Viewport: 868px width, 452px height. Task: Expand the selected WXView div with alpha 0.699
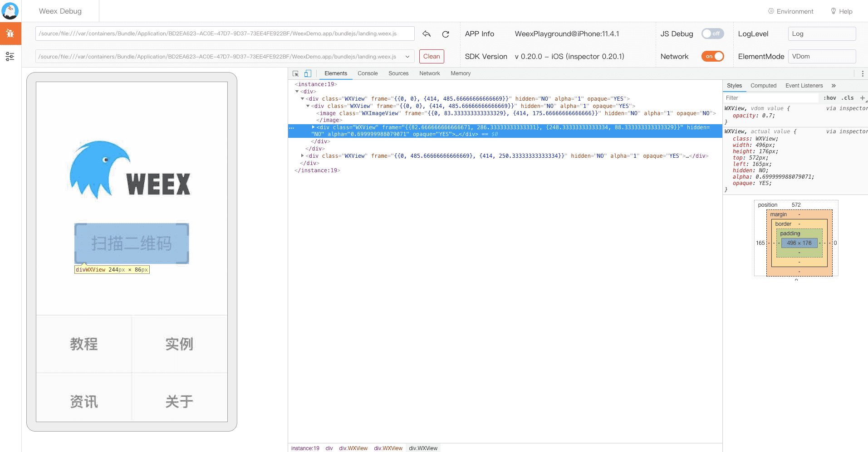coord(313,127)
